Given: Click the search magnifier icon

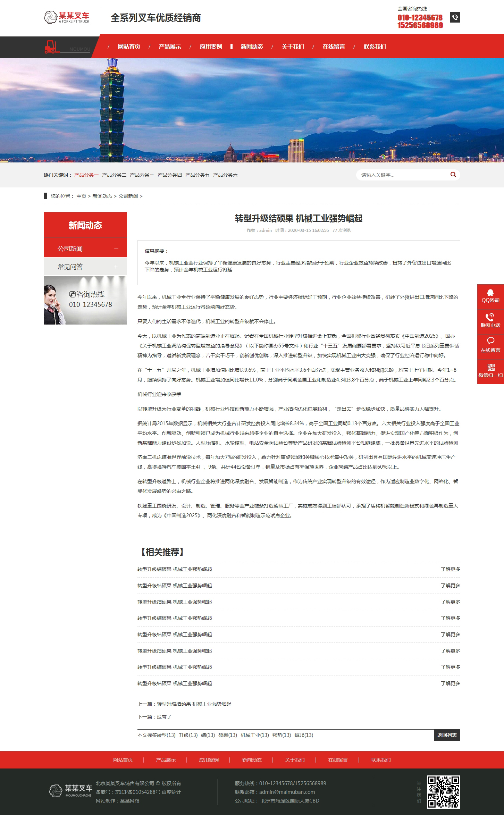Looking at the screenshot, I should [x=453, y=175].
